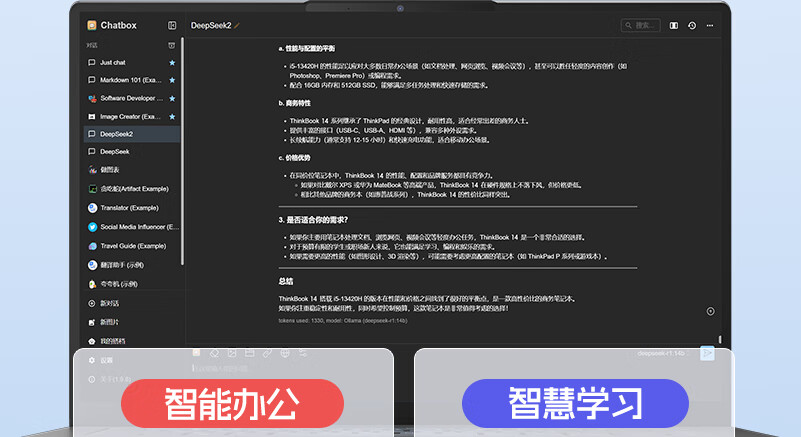The height and width of the screenshot is (437, 801).
Task: Click the clean conversations icon beside 对话
Action: click(172, 45)
